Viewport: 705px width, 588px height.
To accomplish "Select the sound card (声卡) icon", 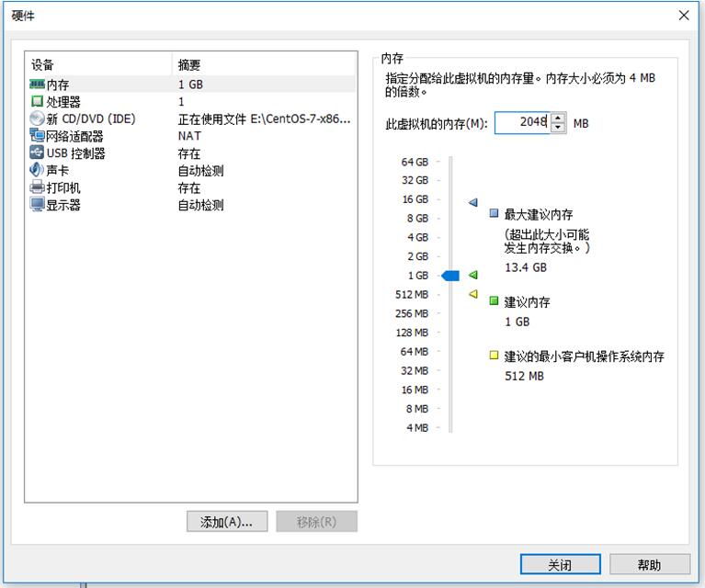I will (x=37, y=170).
